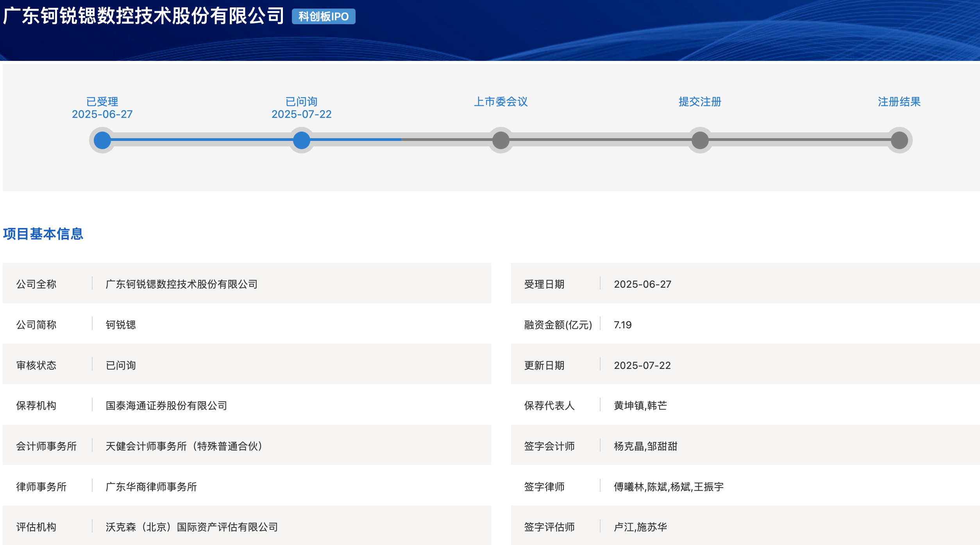Click the 提交注册 grey timeline dot
The image size is (980, 545).
700,140
